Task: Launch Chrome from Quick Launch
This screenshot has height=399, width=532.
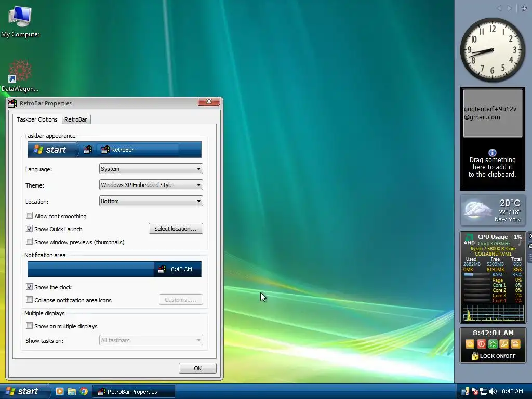Action: point(84,392)
